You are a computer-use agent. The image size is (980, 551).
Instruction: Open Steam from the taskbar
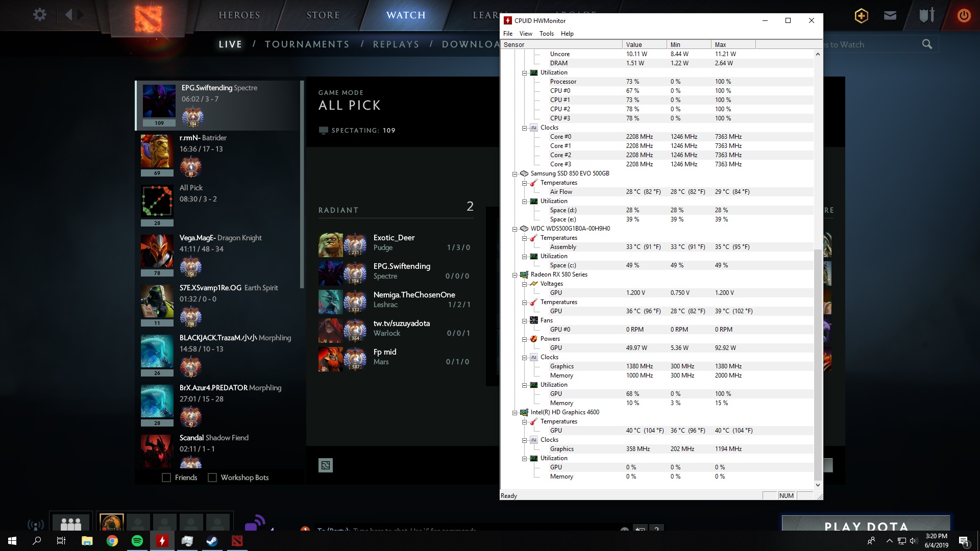click(212, 541)
